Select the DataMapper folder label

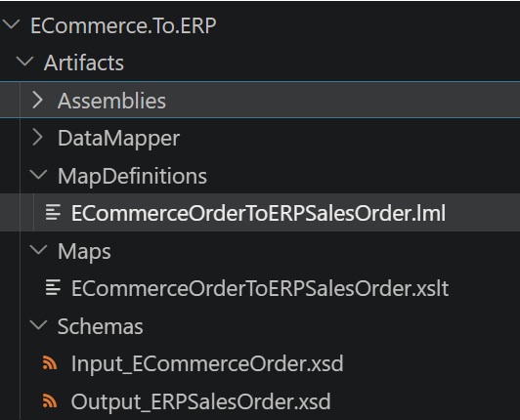[x=118, y=139]
